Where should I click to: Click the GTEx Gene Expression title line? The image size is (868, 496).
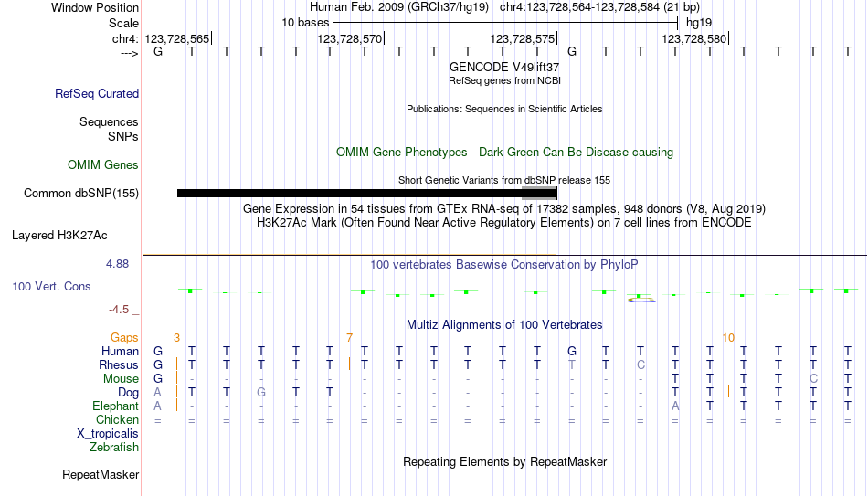pos(504,208)
